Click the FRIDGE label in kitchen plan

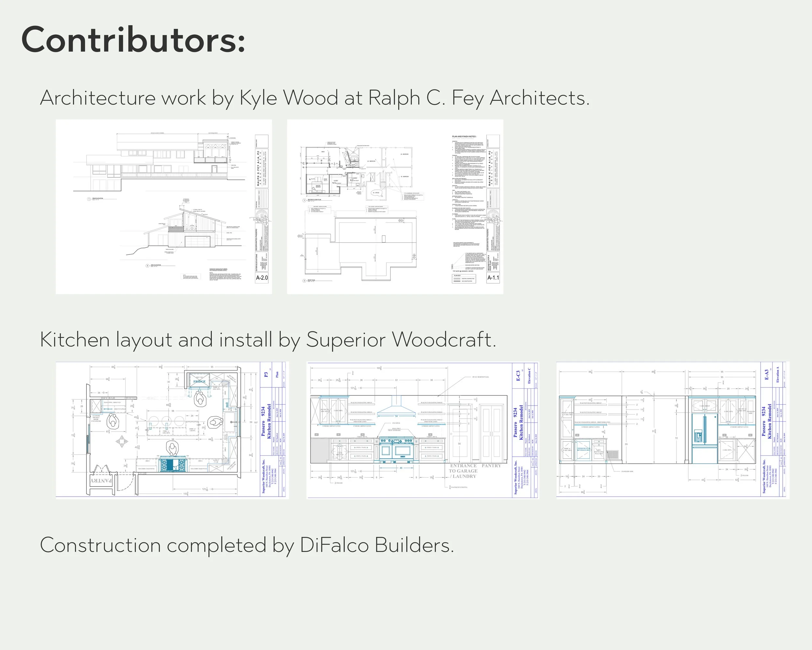coord(199,381)
